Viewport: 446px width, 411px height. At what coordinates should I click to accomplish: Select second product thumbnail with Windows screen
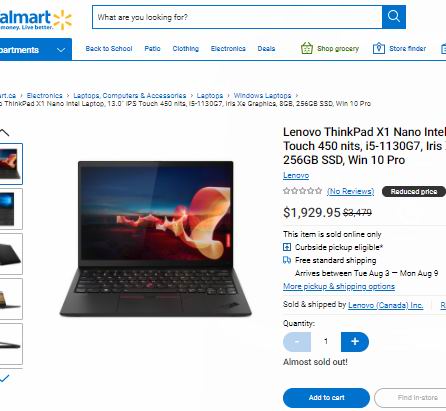coord(11,209)
